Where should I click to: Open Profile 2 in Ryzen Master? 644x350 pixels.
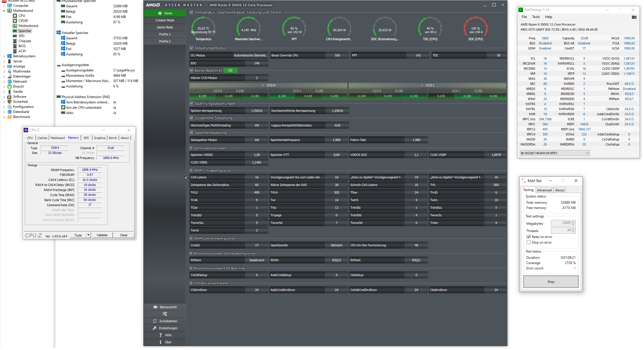tap(165, 41)
